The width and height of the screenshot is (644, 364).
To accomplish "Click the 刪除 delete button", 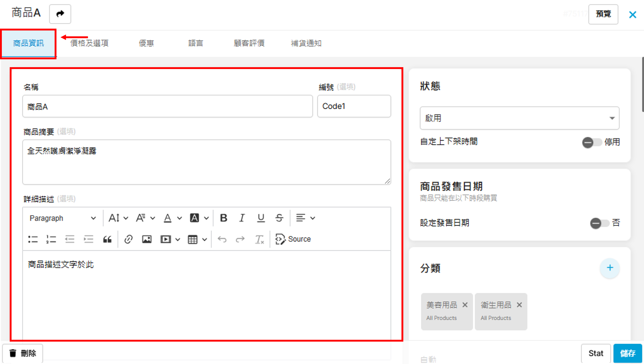I will pyautogui.click(x=23, y=353).
